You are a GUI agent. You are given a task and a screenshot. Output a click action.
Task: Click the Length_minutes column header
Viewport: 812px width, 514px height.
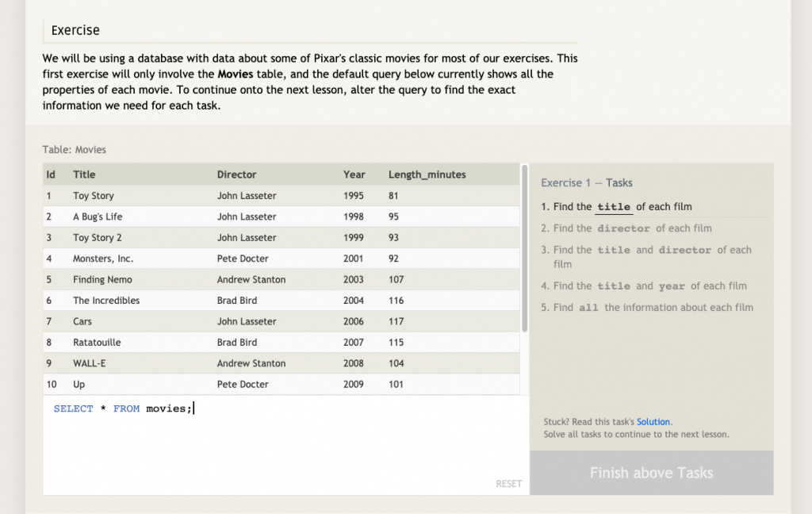point(427,175)
